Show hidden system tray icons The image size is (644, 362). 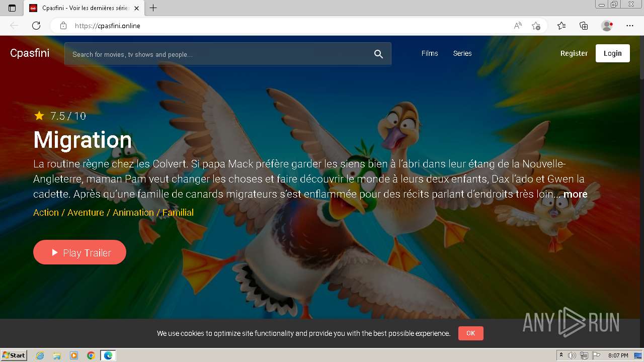pos(561,355)
